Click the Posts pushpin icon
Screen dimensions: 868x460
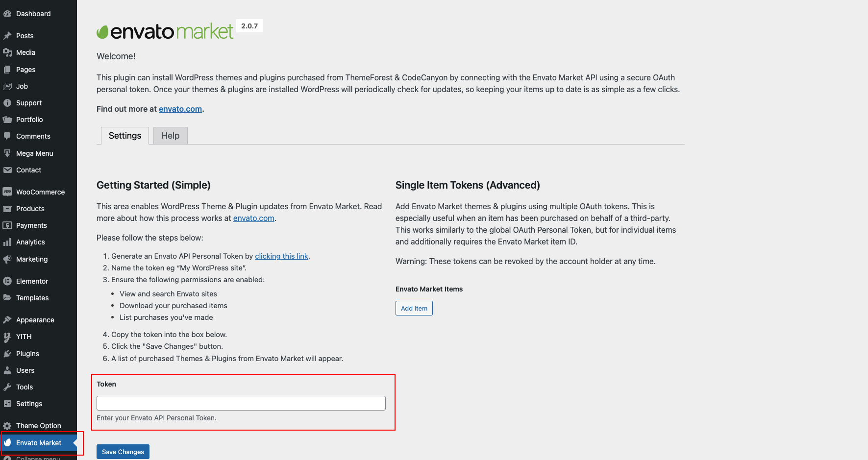7,36
